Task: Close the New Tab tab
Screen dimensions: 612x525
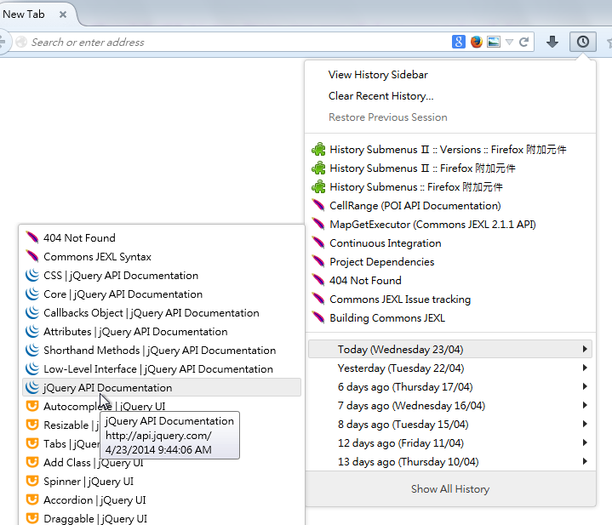Action: tap(62, 14)
